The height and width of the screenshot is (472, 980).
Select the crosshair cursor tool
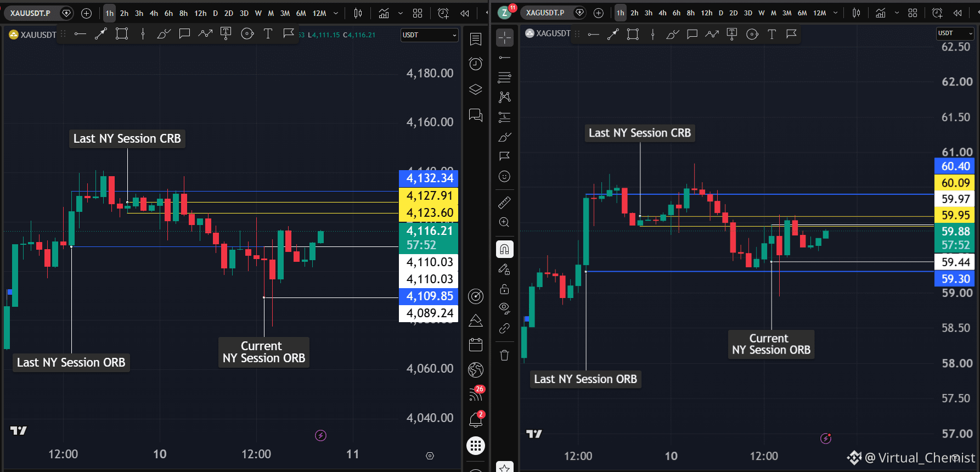coord(505,37)
